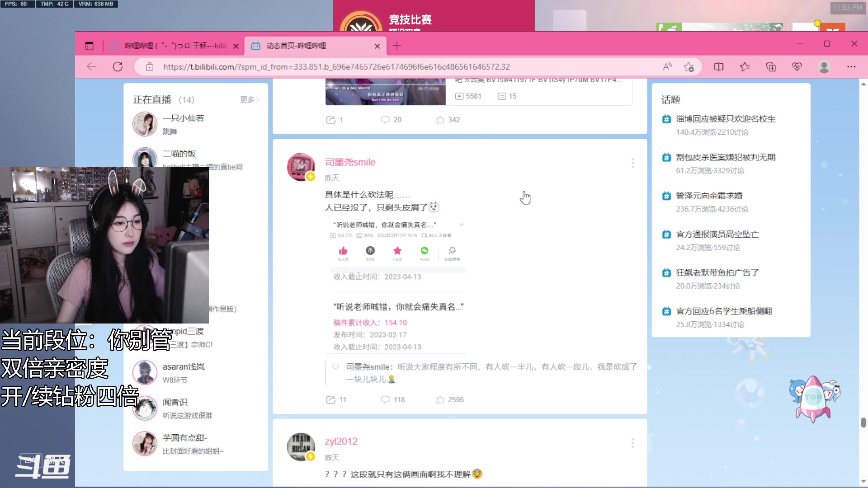
Task: Expand 更多 live streams list
Action: coord(250,99)
